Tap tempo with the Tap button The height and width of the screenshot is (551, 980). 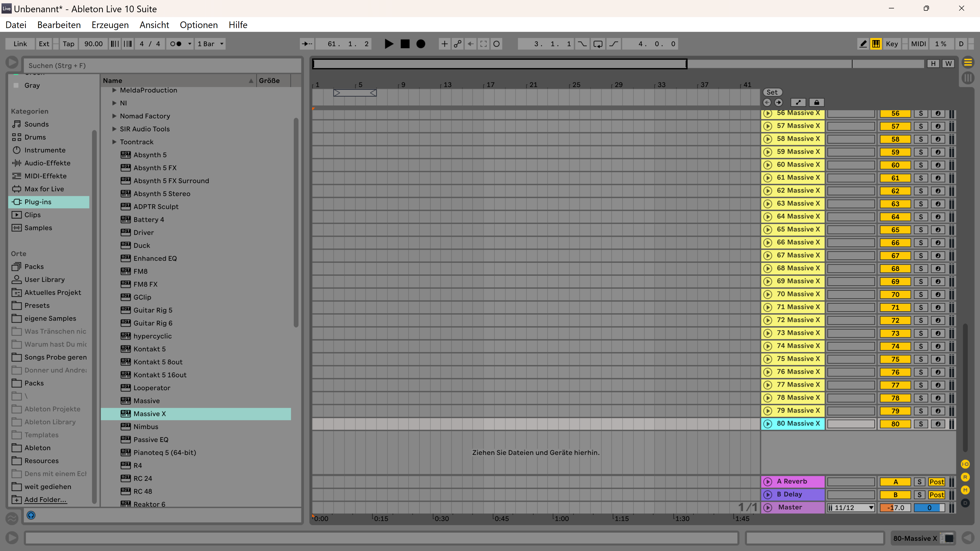click(x=68, y=44)
